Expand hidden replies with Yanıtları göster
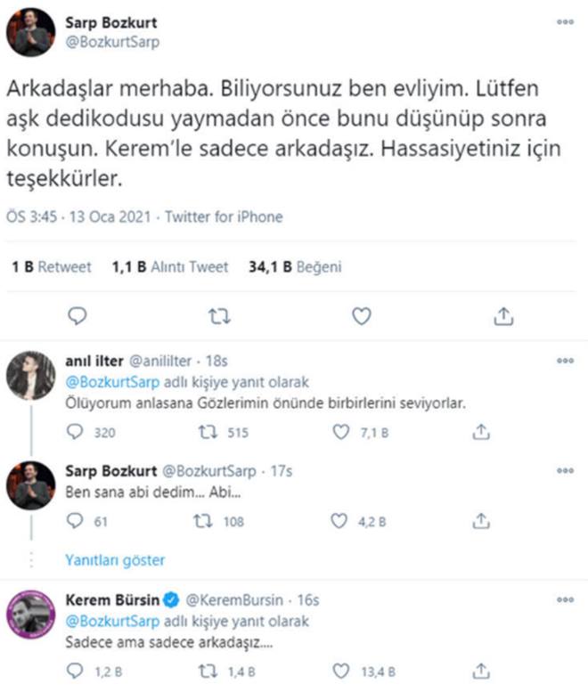Image resolution: width=588 pixels, height=700 pixels. [115, 560]
